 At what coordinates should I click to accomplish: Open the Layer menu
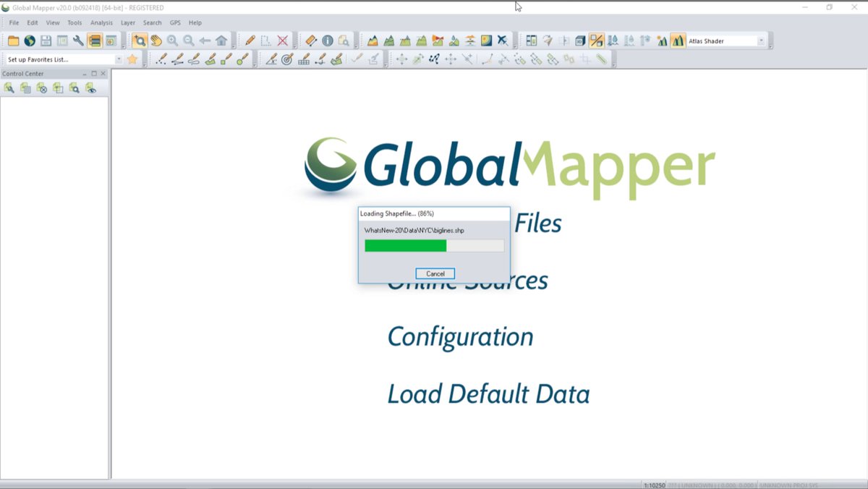[128, 22]
